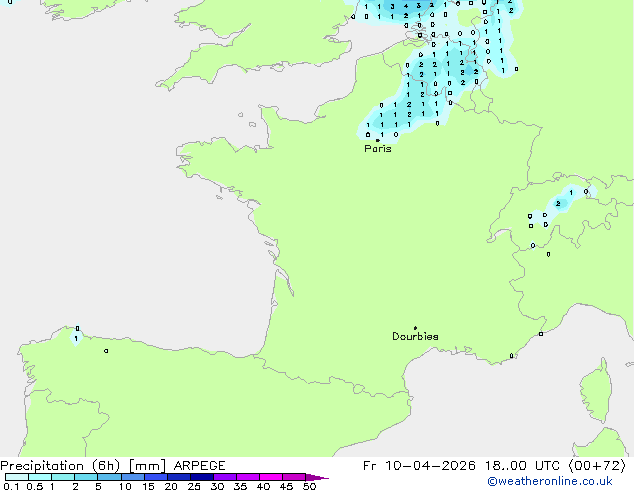Click the ARPEGE model name
This screenshot has height=490, width=634.
pyautogui.click(x=199, y=466)
